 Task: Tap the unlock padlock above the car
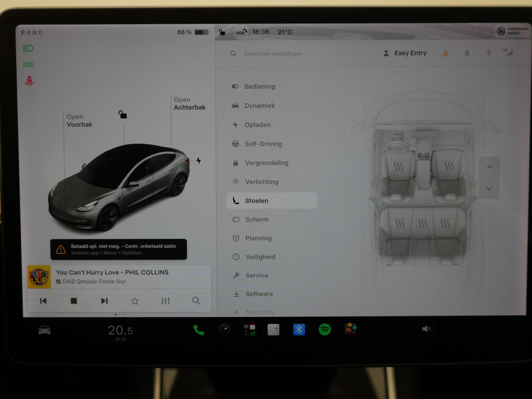122,114
